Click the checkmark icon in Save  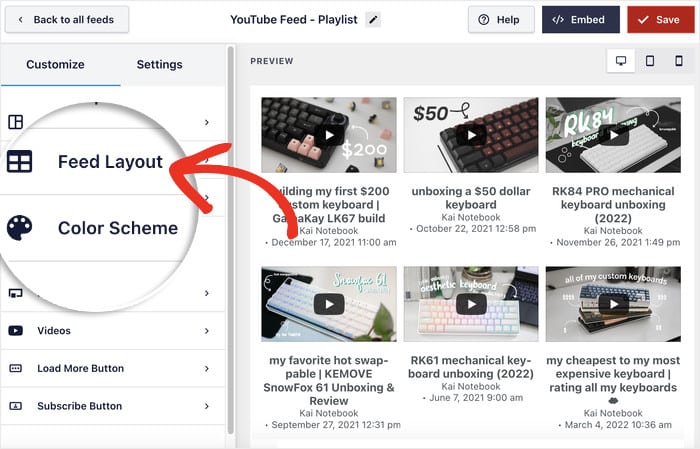click(x=643, y=20)
